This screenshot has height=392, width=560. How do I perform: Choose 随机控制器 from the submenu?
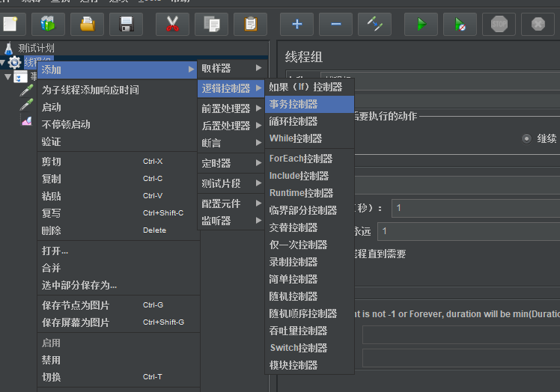[x=310, y=296]
